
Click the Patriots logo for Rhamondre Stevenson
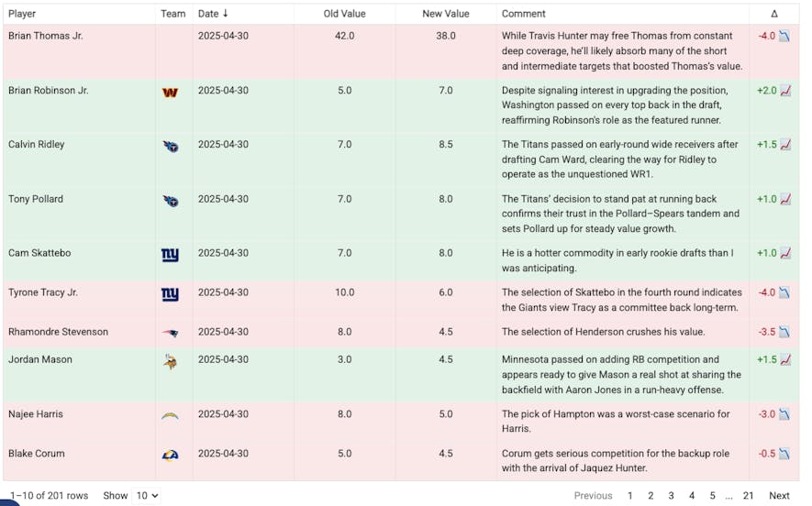170,333
